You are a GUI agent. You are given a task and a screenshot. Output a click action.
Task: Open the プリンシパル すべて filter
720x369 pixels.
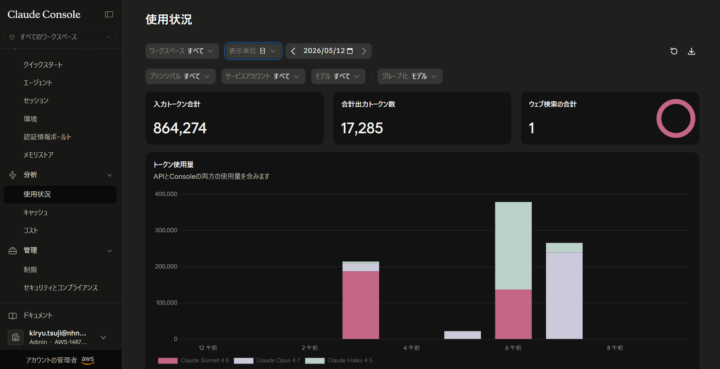(180, 76)
